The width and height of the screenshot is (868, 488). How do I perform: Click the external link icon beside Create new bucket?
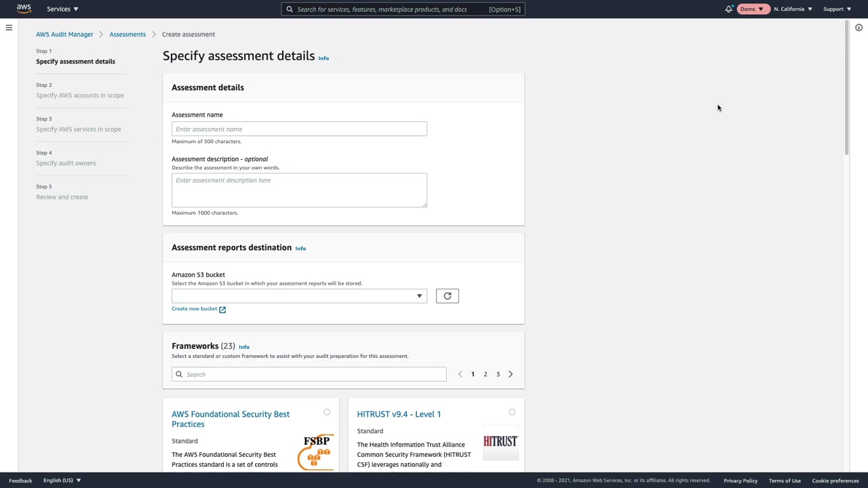(x=222, y=309)
